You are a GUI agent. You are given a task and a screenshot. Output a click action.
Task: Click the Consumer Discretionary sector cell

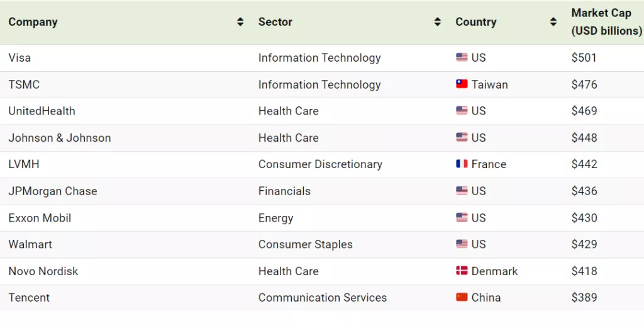tap(320, 164)
